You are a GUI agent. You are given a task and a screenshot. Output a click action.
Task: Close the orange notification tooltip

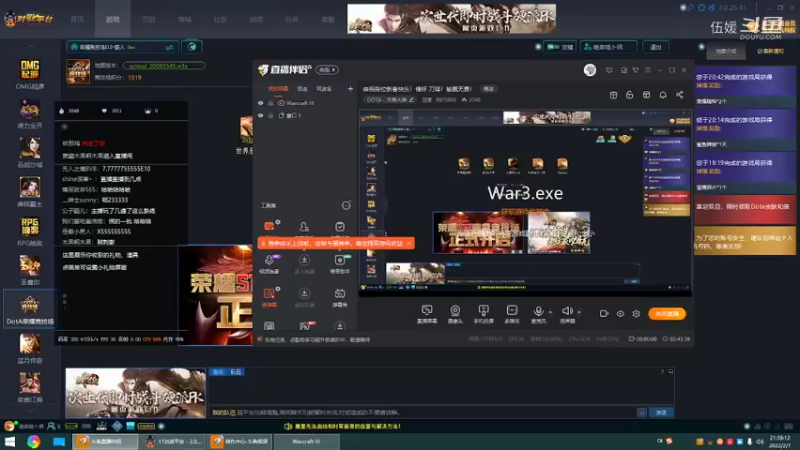click(x=409, y=243)
